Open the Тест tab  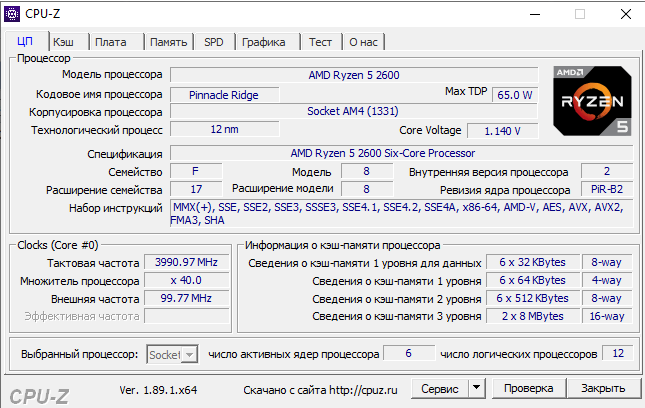pos(321,42)
